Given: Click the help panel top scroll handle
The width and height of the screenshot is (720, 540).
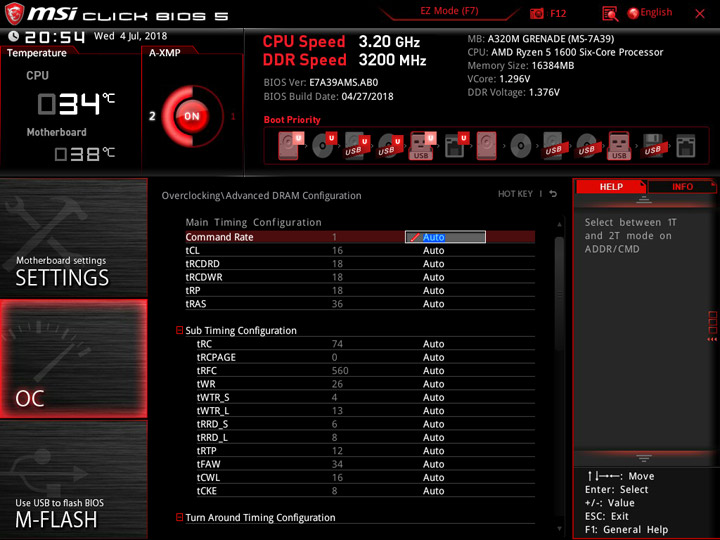Looking at the screenshot, I should tap(643, 200).
